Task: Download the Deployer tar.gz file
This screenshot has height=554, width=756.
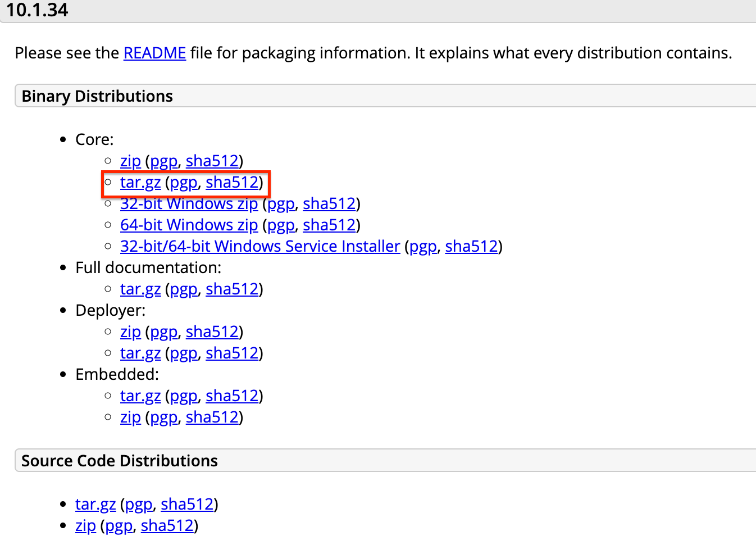Action: coord(140,353)
